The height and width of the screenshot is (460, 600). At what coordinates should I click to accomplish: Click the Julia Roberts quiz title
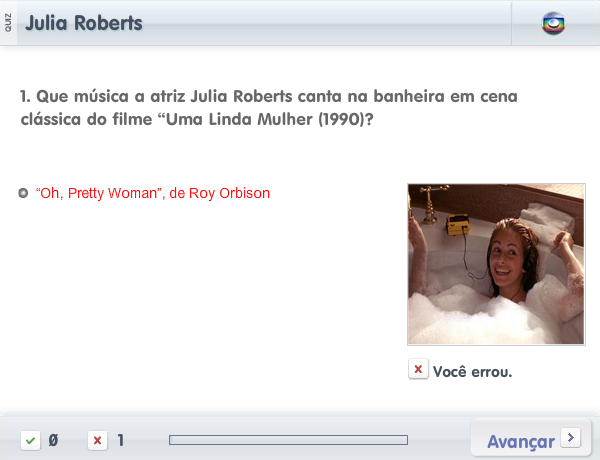tap(84, 23)
